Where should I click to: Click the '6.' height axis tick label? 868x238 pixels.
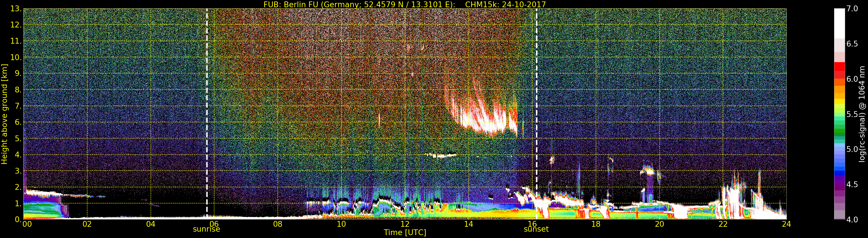click(19, 122)
